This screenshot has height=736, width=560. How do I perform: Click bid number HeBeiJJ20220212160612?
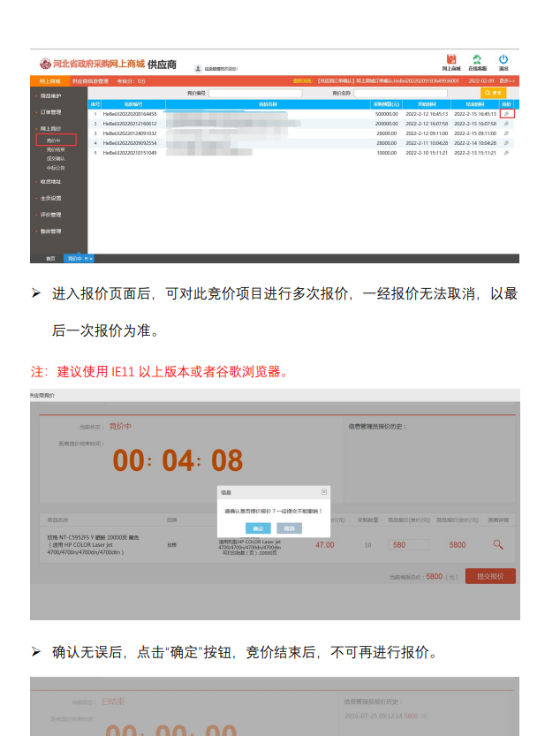click(x=130, y=124)
